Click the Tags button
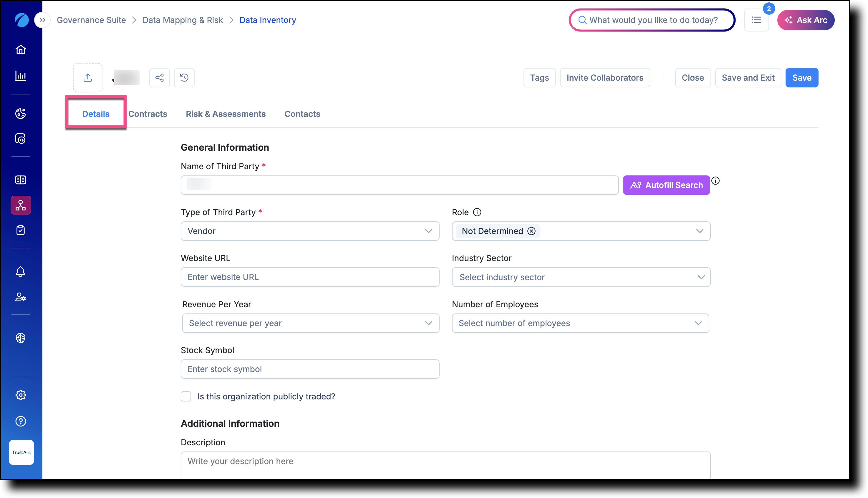The height and width of the screenshot is (498, 868). coord(539,78)
